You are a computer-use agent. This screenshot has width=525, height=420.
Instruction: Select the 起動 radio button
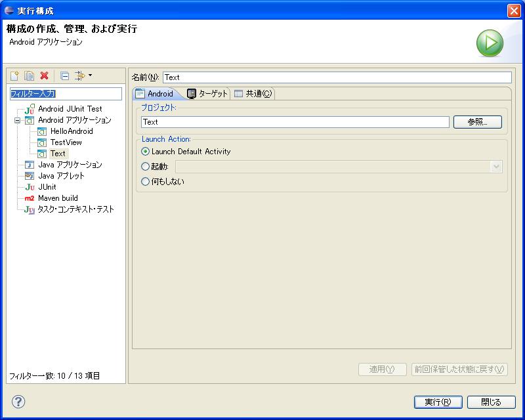[145, 166]
